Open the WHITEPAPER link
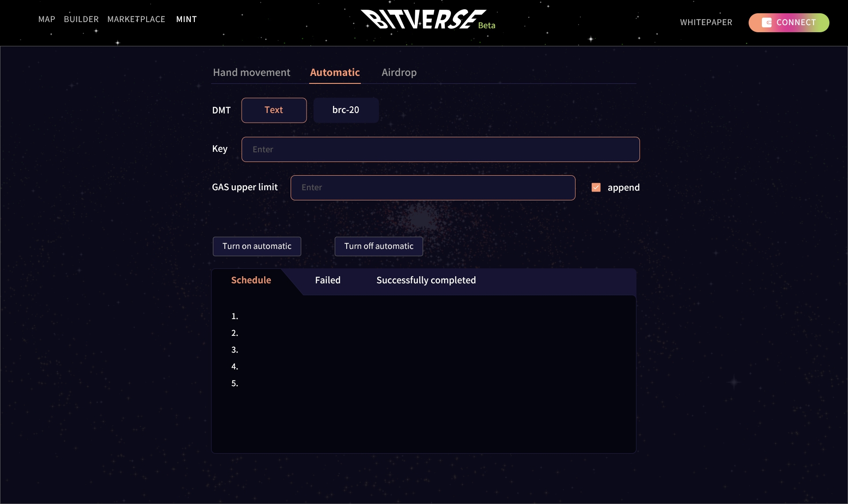 pos(706,23)
